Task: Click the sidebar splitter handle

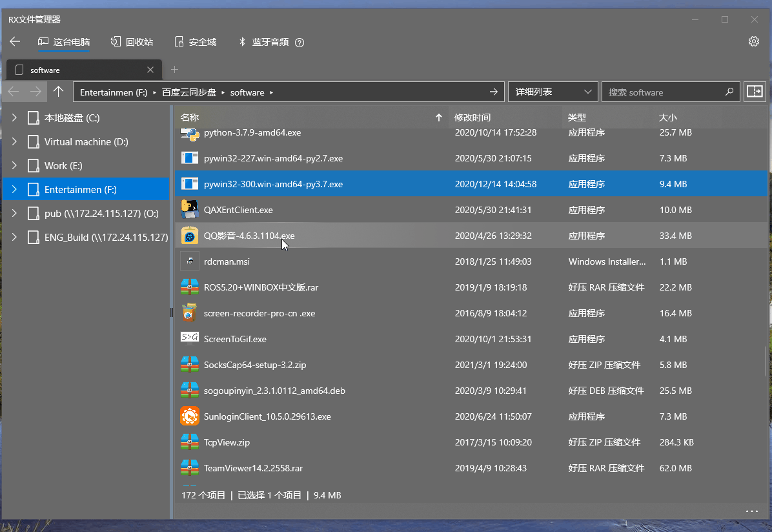Action: coord(171,312)
